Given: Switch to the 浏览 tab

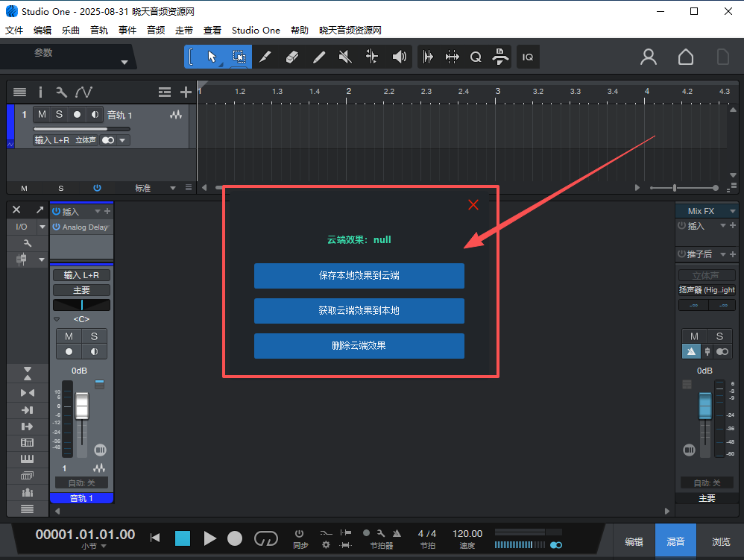Looking at the screenshot, I should point(721,542).
